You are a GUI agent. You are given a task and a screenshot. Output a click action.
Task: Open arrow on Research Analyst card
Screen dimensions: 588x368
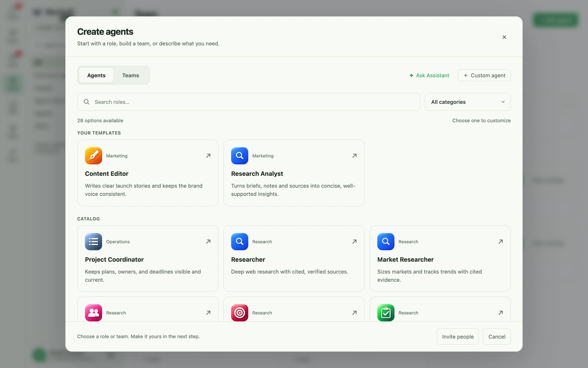click(354, 156)
